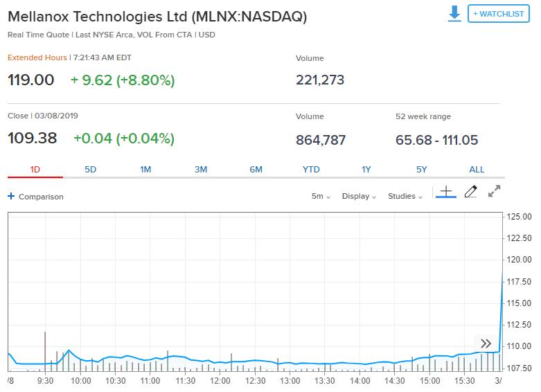Select the 3M time range tab
This screenshot has width=541, height=392.
coord(201,170)
